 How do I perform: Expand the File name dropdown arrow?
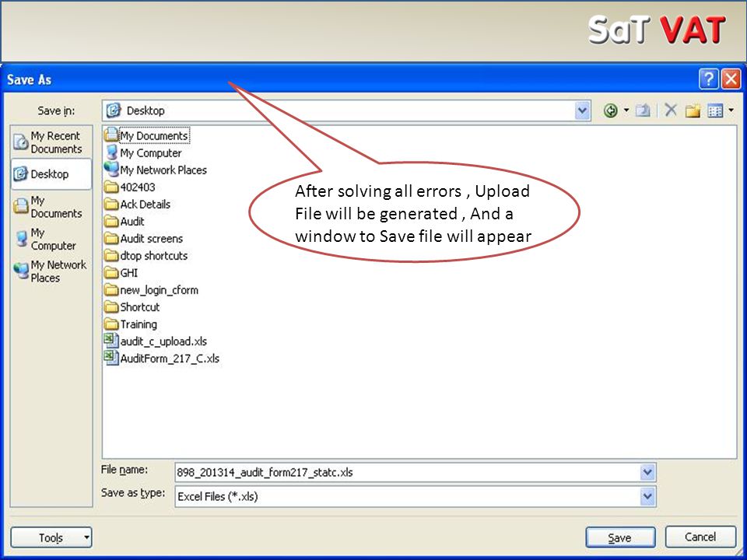point(647,472)
